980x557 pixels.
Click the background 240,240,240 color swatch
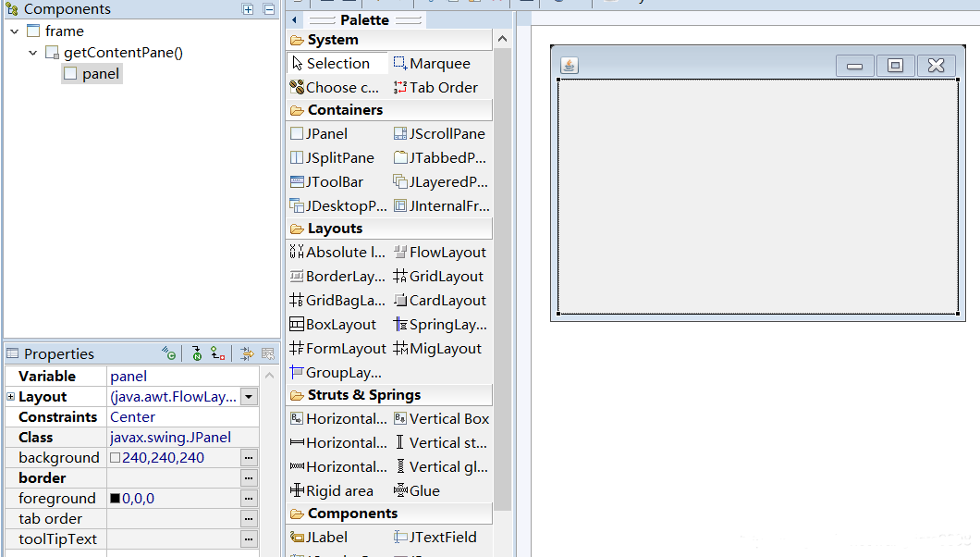(115, 458)
